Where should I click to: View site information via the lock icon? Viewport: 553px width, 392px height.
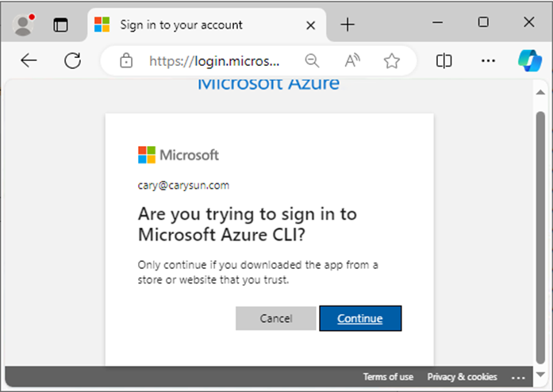(126, 60)
